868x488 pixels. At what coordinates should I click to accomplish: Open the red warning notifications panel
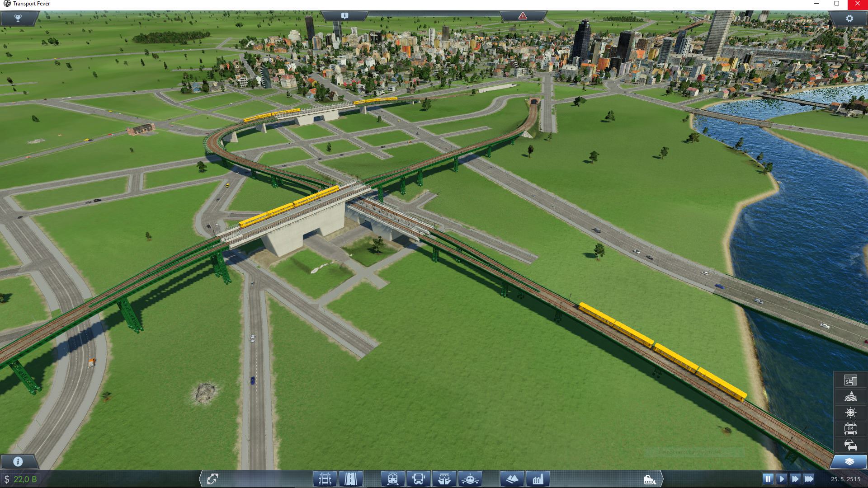click(x=523, y=16)
